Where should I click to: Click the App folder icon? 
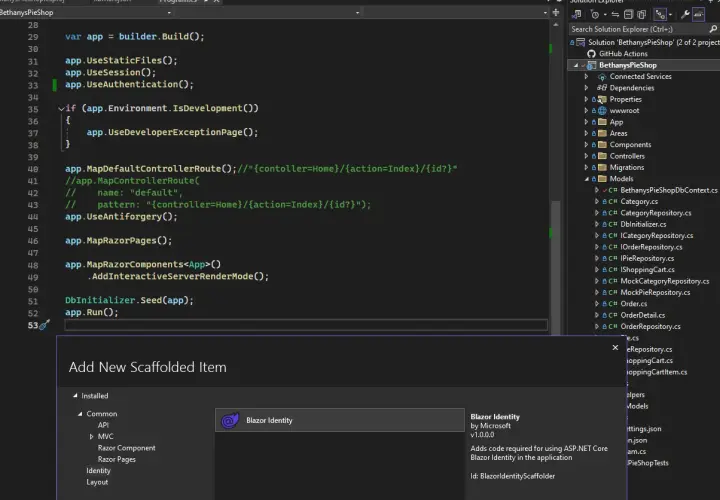tap(602, 122)
